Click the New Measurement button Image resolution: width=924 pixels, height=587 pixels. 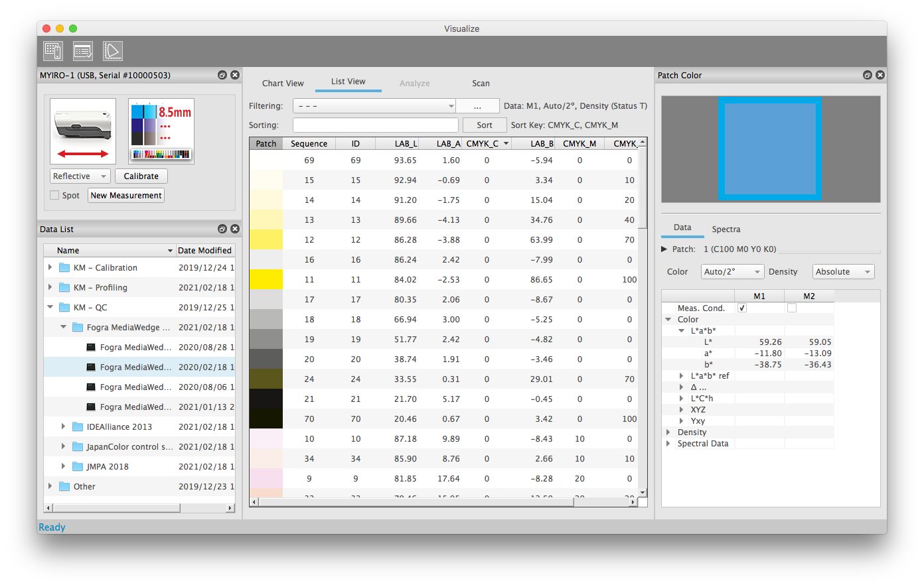(x=126, y=196)
